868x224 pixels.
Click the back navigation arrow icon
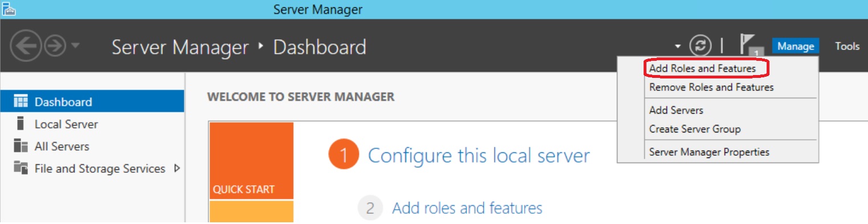[26, 45]
